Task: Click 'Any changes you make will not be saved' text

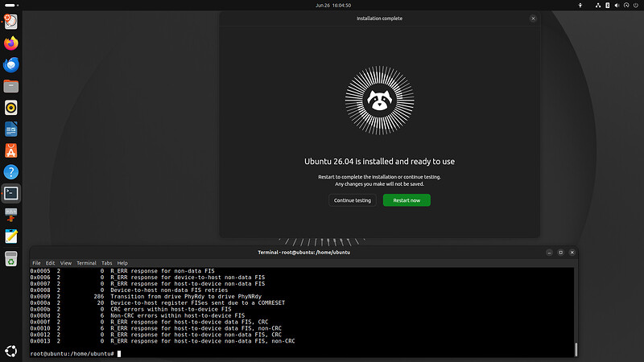Action: [x=379, y=184]
